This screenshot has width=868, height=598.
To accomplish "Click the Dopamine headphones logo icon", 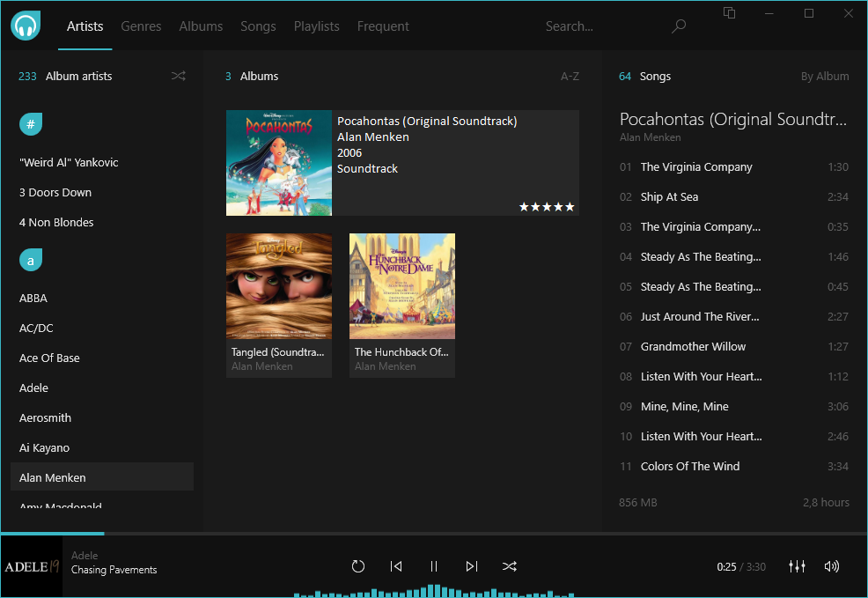I will [x=26, y=26].
